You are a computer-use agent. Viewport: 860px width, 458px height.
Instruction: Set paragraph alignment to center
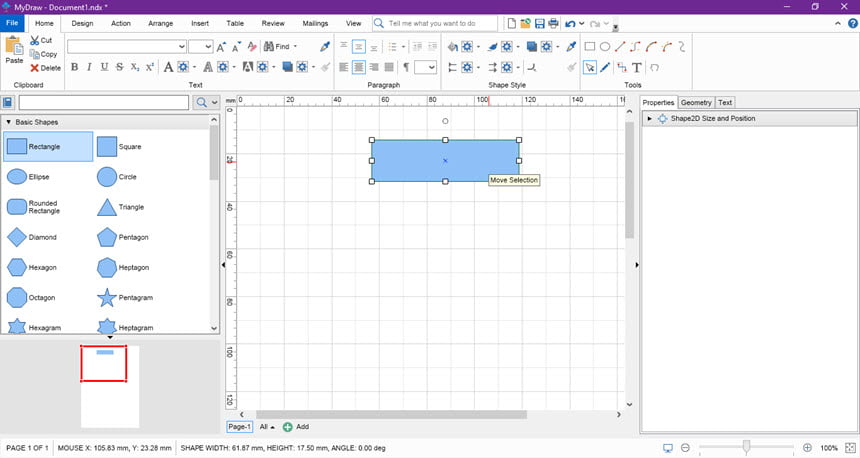pos(359,67)
